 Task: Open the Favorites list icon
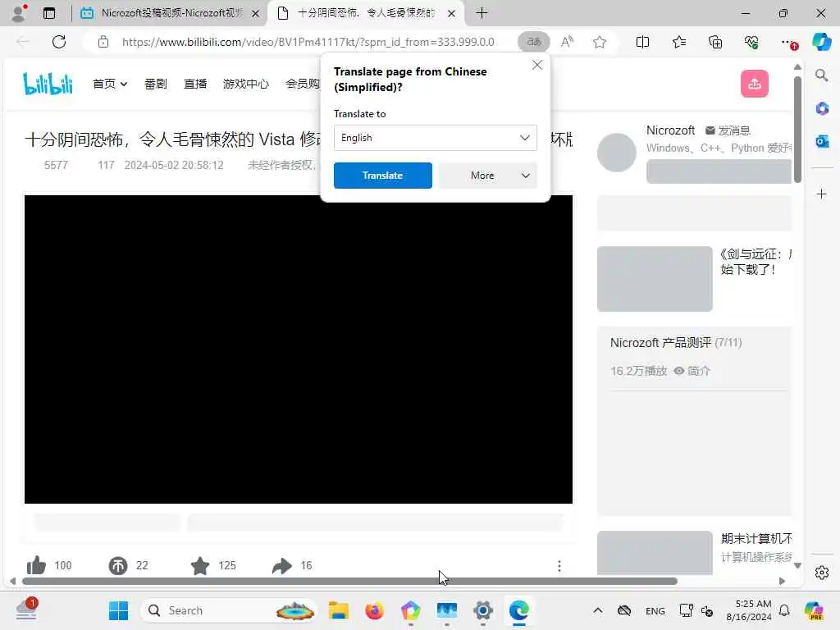[x=678, y=42]
